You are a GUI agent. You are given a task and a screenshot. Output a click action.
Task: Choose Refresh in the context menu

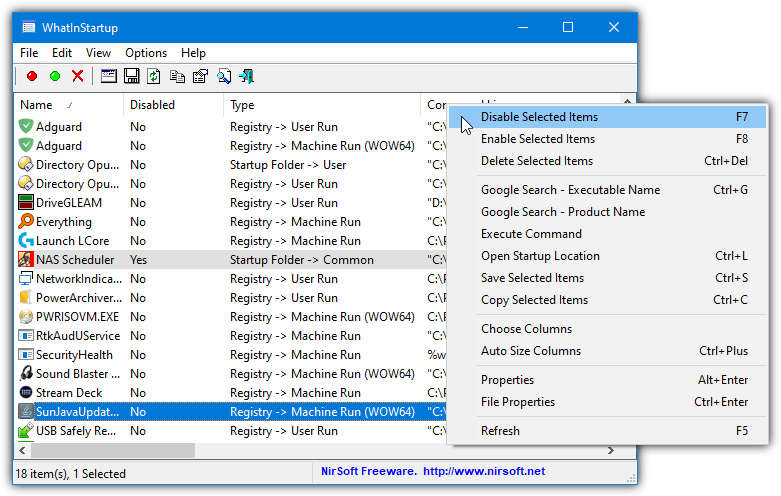(x=608, y=430)
